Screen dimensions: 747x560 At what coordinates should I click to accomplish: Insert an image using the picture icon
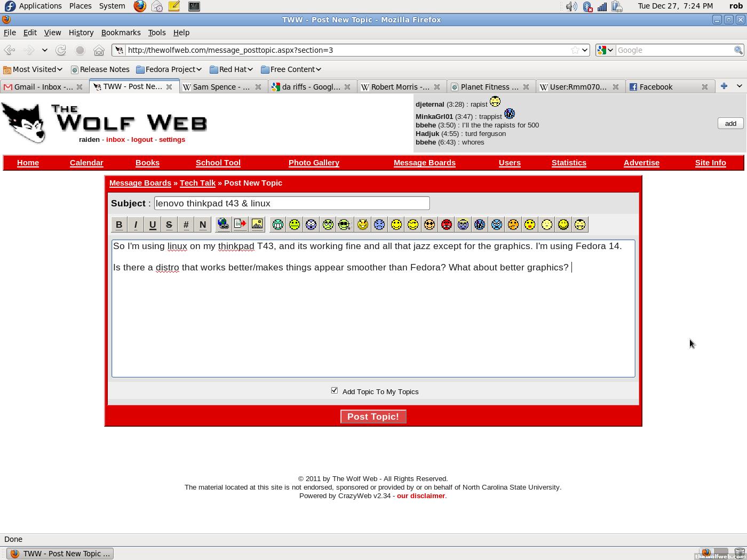257,225
